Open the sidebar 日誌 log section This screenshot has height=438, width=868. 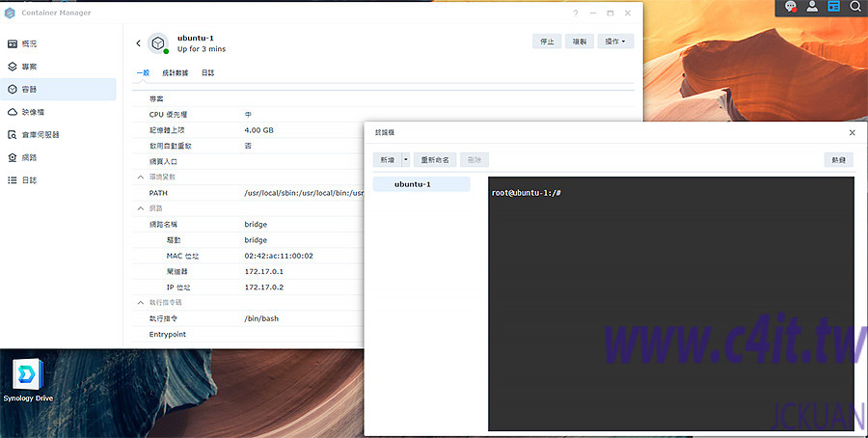coord(58,180)
